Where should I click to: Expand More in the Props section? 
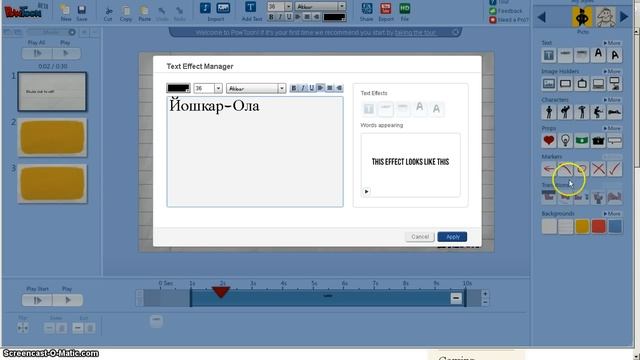[x=612, y=128]
